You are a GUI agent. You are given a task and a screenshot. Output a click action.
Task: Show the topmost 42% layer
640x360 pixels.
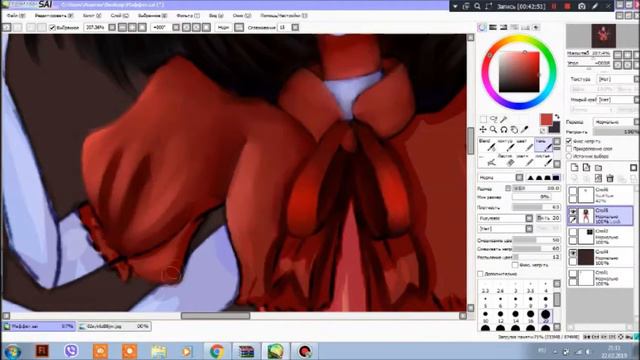pyautogui.click(x=573, y=191)
